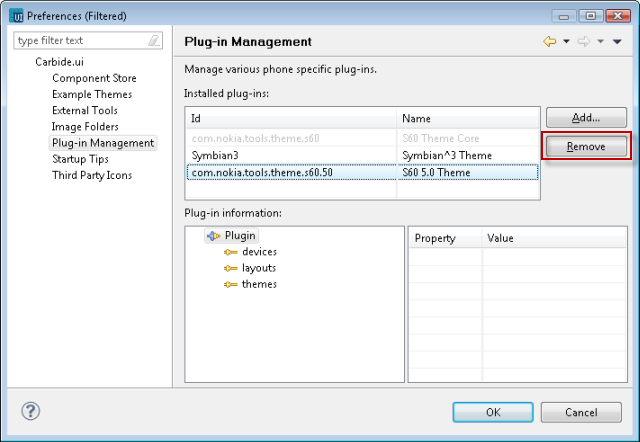The image size is (640, 442).
Task: Click the Plugin node icon
Action: (213, 236)
